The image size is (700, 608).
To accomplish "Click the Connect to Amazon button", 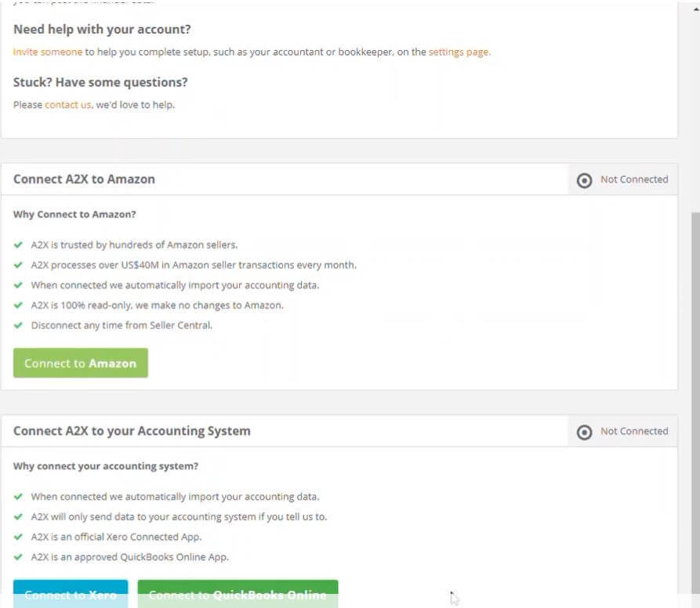I will tap(81, 363).
